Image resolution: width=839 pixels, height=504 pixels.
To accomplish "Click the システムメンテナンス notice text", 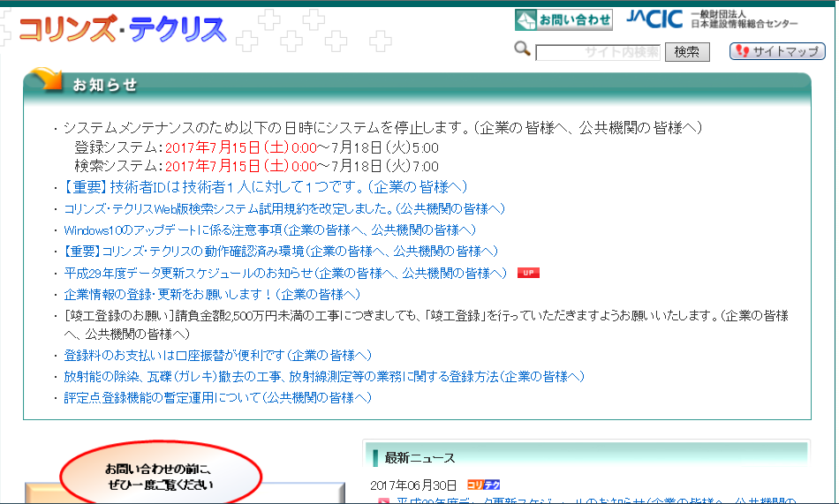I will (x=382, y=127).
